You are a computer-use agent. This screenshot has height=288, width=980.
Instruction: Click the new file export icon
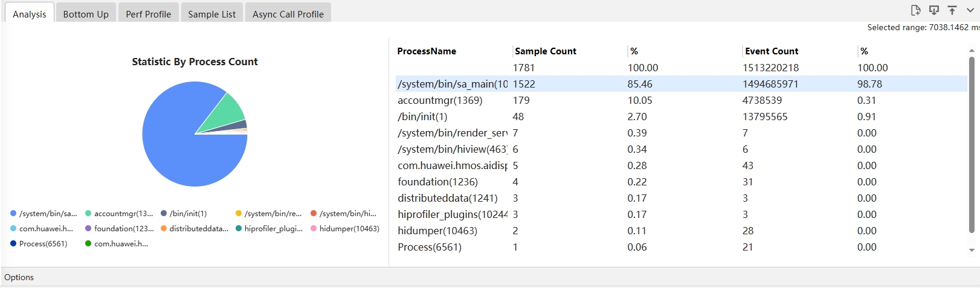[915, 10]
